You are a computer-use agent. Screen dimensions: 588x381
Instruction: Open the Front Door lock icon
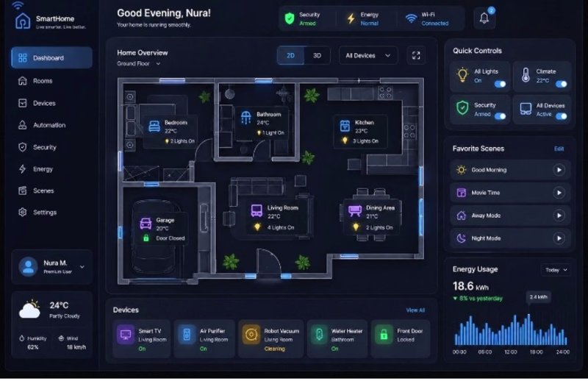point(384,335)
